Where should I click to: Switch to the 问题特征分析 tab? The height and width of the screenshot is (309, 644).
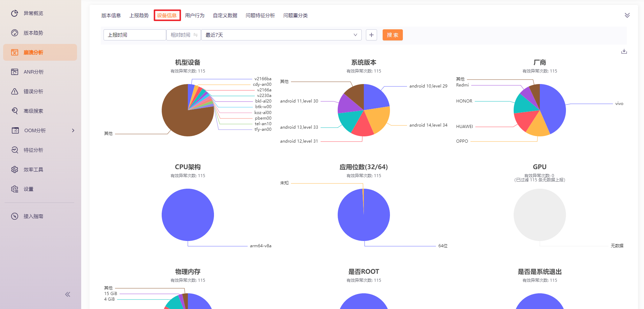coord(260,15)
